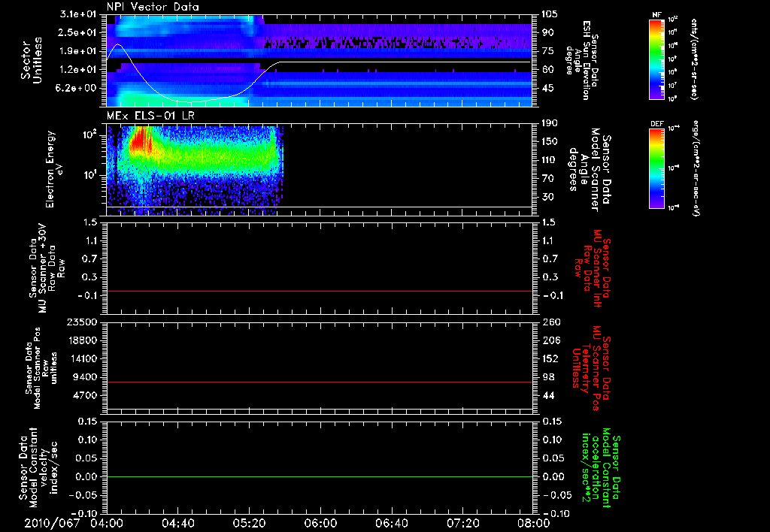770x532 pixels.
Task: Click the "152" telemetry tick value
Action: click(550, 358)
